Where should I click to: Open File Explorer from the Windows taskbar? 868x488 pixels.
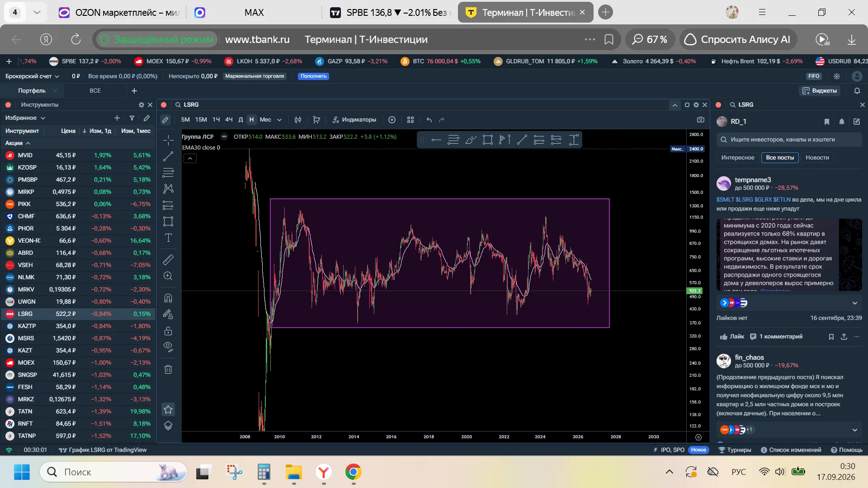294,472
